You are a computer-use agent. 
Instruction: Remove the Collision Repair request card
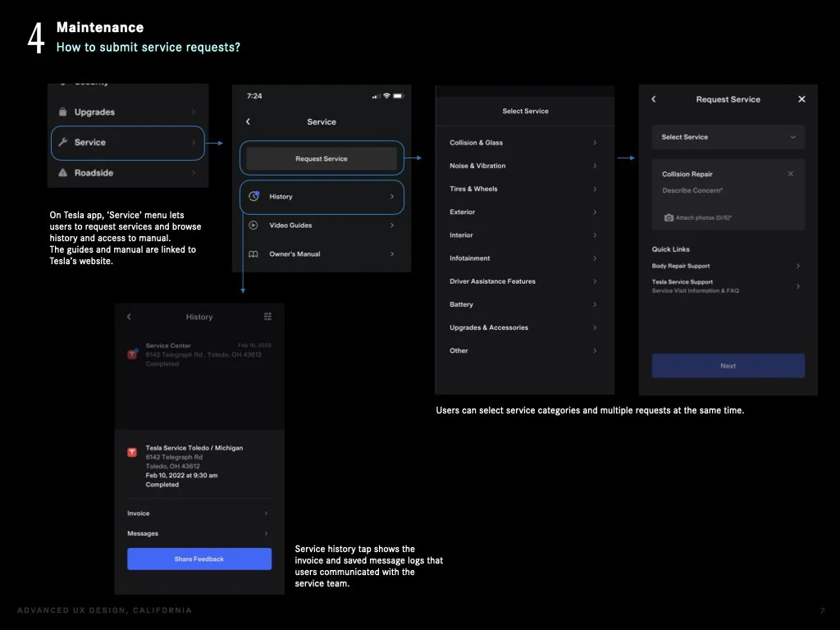point(790,174)
